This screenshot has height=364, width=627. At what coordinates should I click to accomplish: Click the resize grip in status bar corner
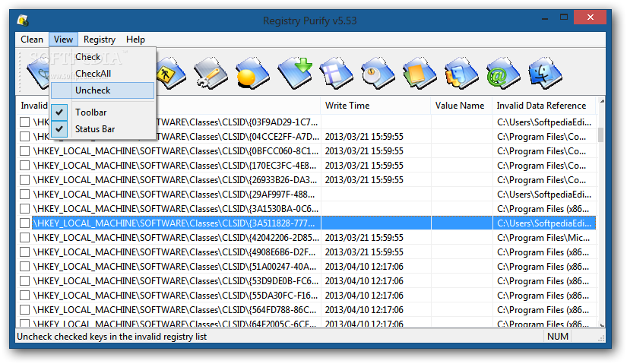[x=601, y=338]
